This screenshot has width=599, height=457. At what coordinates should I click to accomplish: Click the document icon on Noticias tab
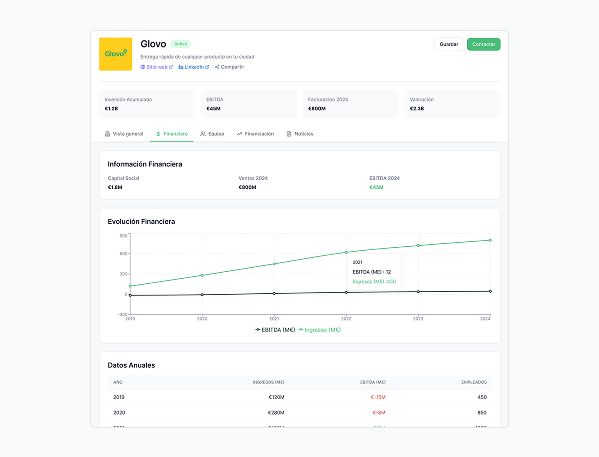(289, 134)
